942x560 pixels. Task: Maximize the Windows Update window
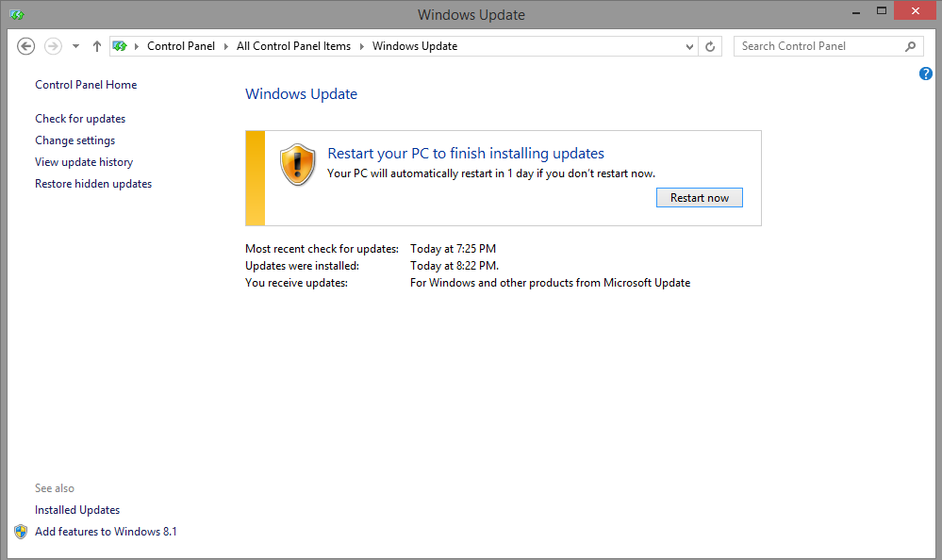[x=882, y=10]
